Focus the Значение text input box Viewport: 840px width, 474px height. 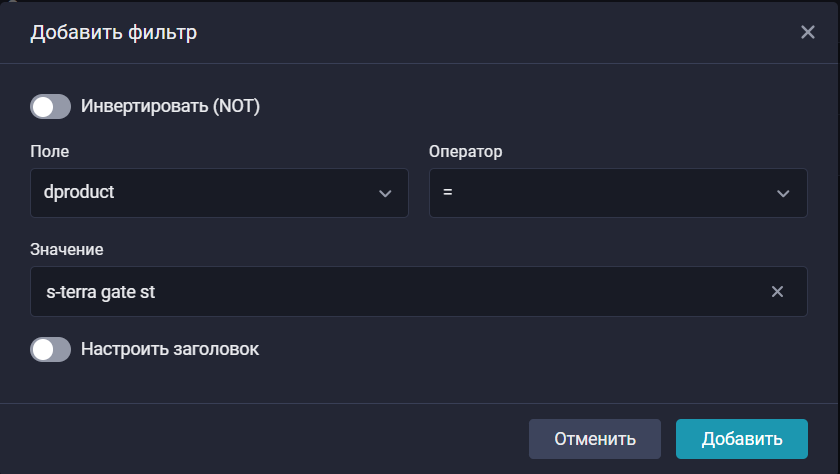click(400, 292)
